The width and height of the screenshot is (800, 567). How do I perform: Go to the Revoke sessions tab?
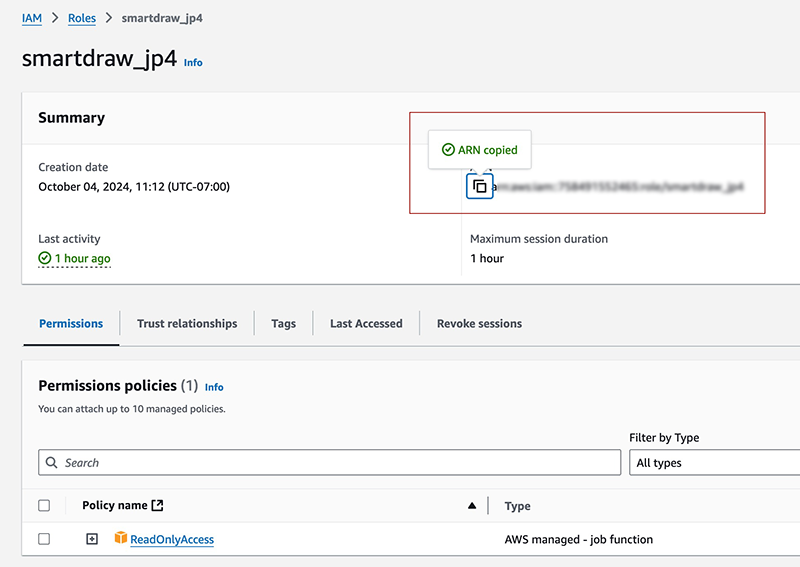click(x=479, y=323)
